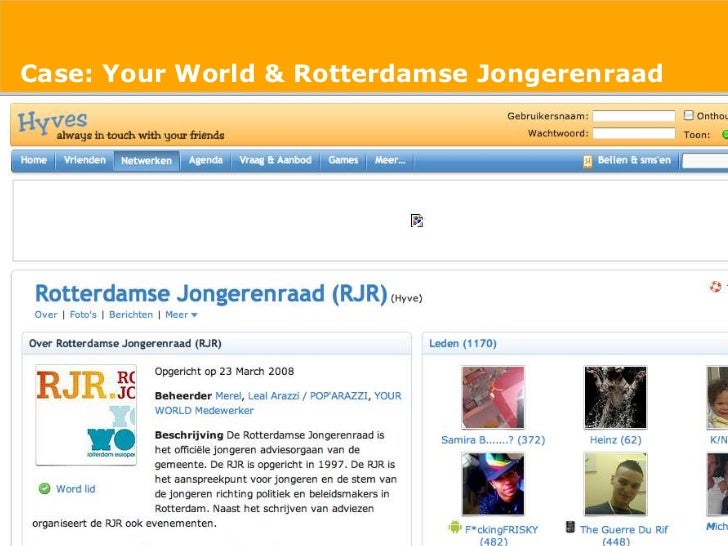The image size is (728, 546).
Task: Click the Over link under group title
Action: point(46,315)
